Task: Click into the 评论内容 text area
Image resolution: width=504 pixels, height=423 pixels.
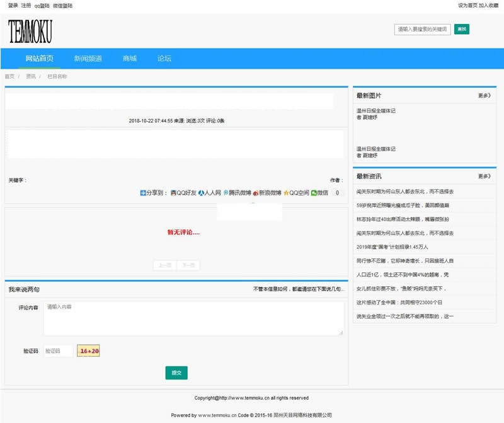Action: pyautogui.click(x=193, y=318)
